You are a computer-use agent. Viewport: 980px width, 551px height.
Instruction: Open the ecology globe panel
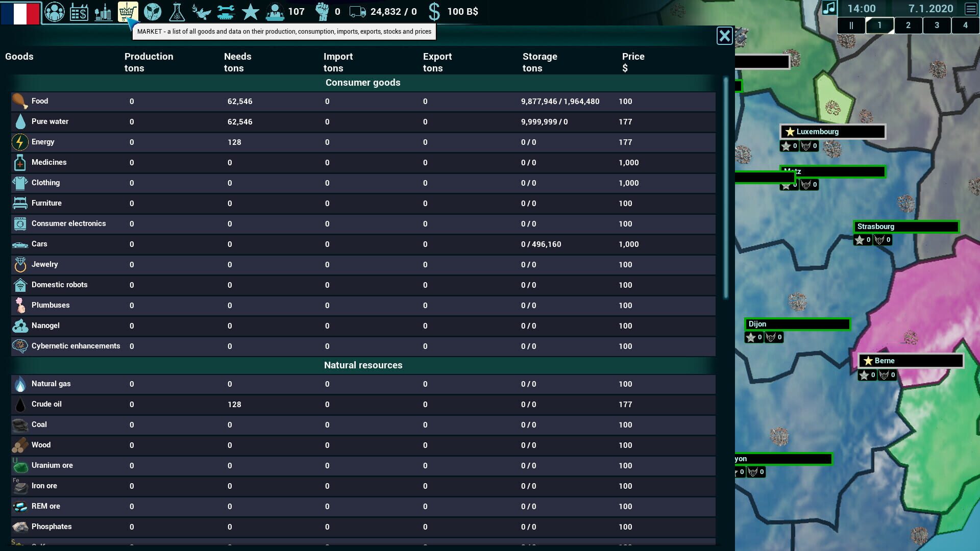[x=152, y=11]
